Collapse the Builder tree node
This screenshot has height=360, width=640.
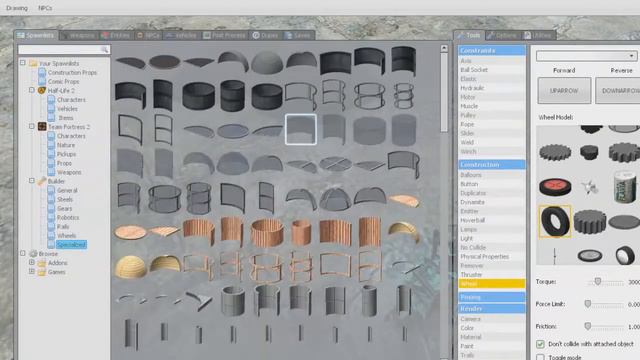coord(32,180)
